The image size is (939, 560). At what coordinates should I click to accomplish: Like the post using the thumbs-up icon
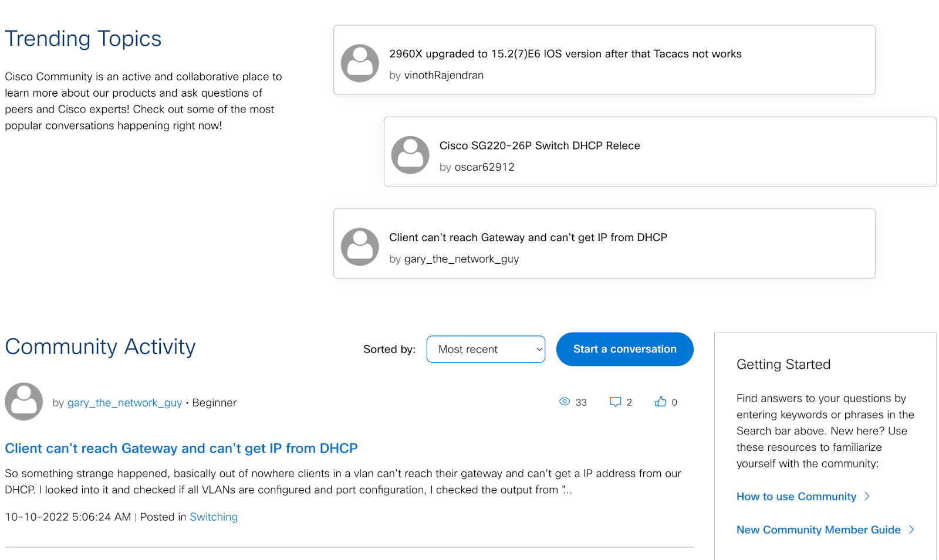tap(660, 402)
